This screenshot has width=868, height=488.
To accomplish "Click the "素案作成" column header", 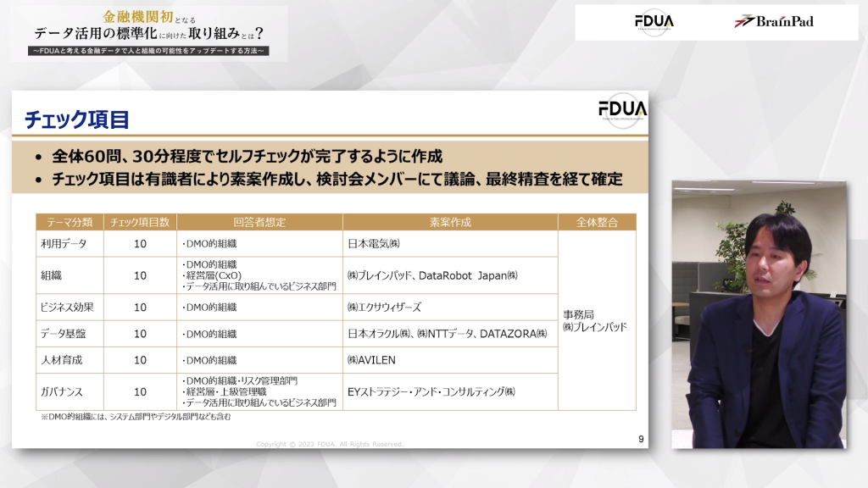I will tap(450, 222).
